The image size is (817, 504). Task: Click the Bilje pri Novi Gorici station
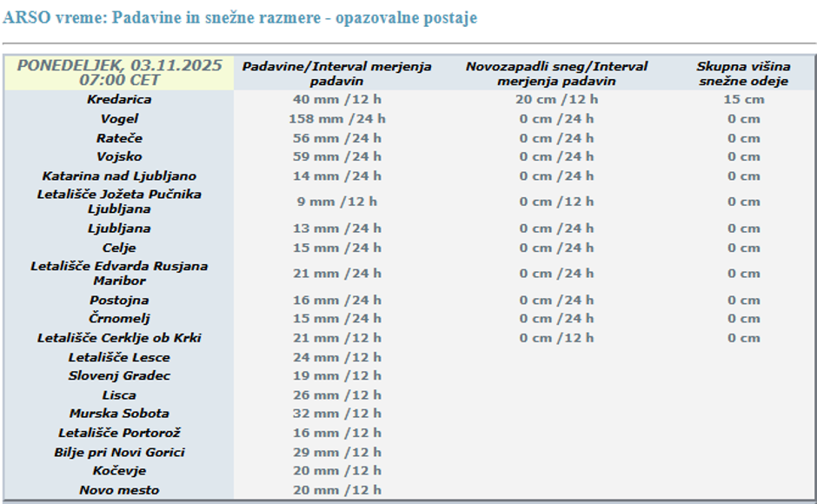tap(119, 452)
